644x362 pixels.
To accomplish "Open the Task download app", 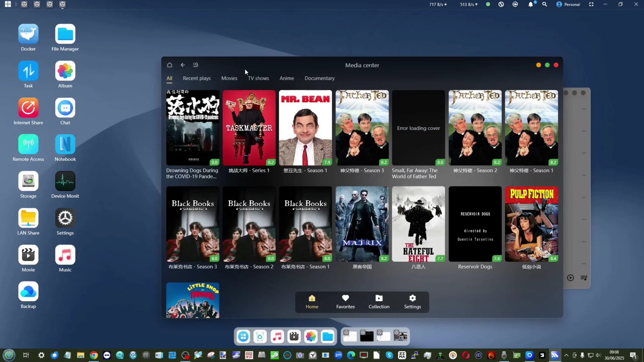I will 28,71.
